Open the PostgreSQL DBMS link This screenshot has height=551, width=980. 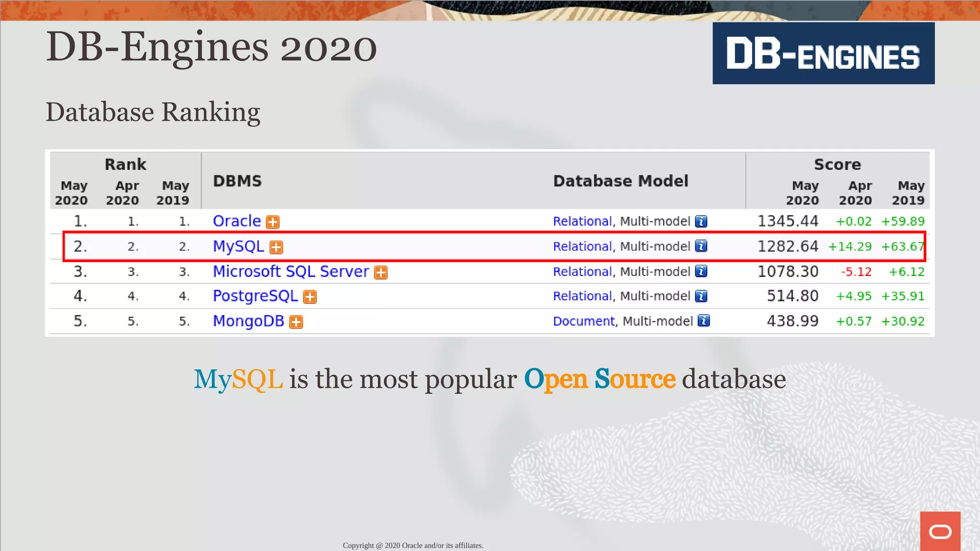tap(255, 296)
